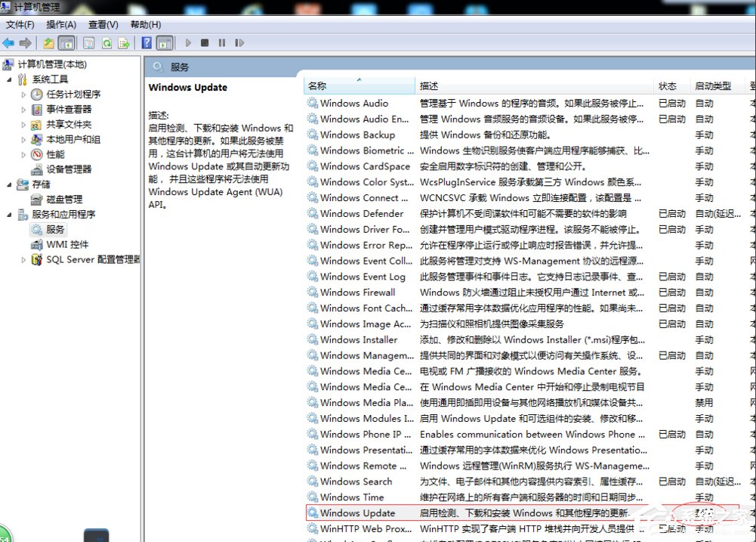Collapse the 系统工具 branch
756x542 pixels.
tap(12, 79)
